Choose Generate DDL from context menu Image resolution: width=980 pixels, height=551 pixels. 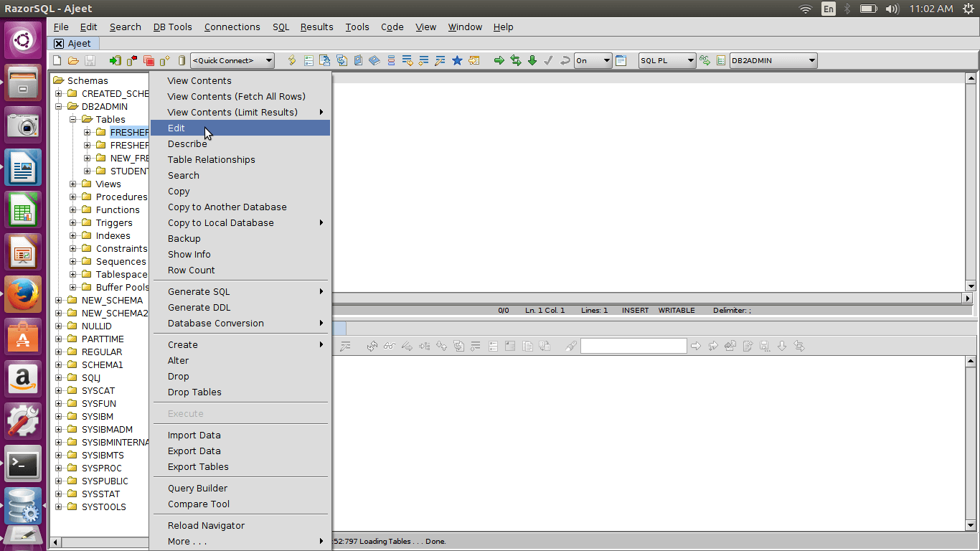199,308
